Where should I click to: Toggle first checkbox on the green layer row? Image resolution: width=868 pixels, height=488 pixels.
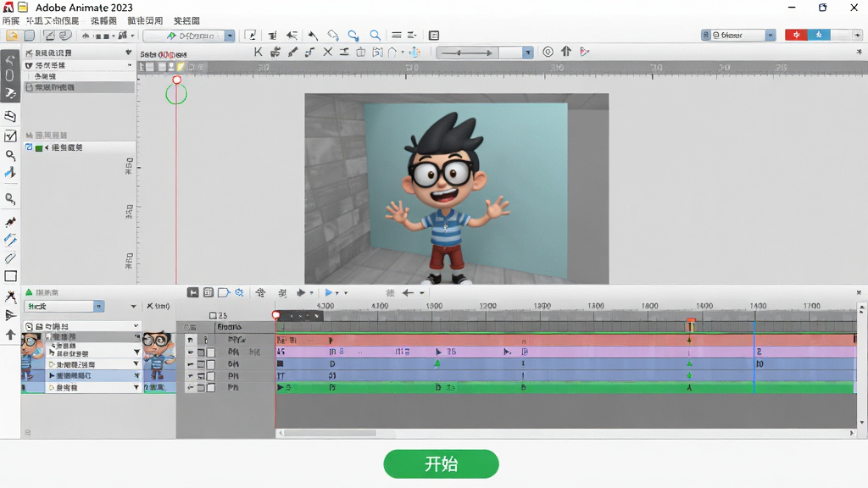[x=201, y=387]
